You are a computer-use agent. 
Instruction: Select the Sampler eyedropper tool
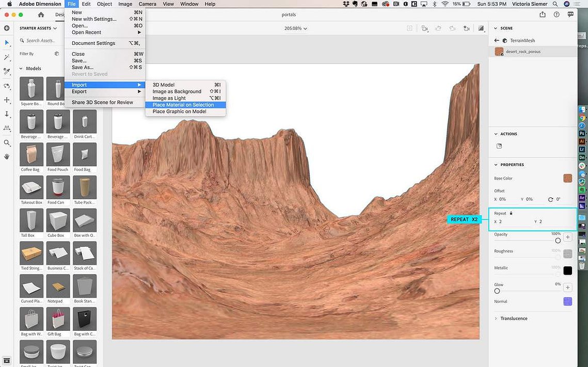click(x=7, y=71)
